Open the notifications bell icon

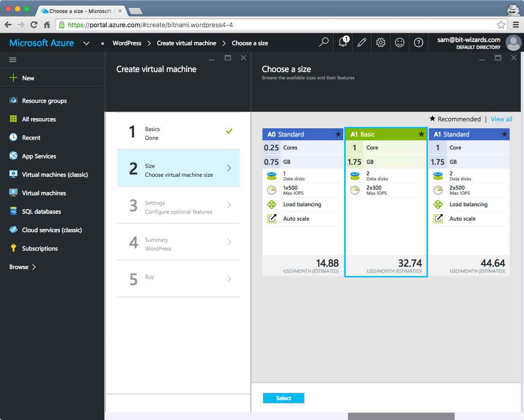coord(343,42)
